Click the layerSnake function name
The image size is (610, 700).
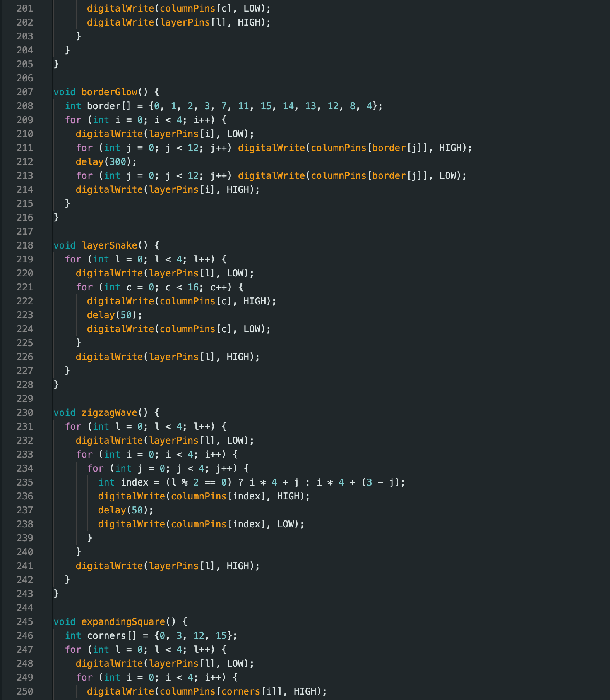[x=110, y=245]
